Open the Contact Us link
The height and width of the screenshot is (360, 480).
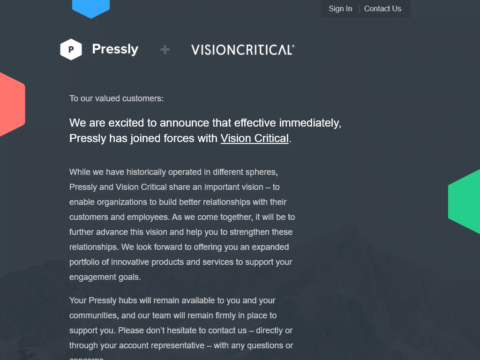click(x=382, y=9)
